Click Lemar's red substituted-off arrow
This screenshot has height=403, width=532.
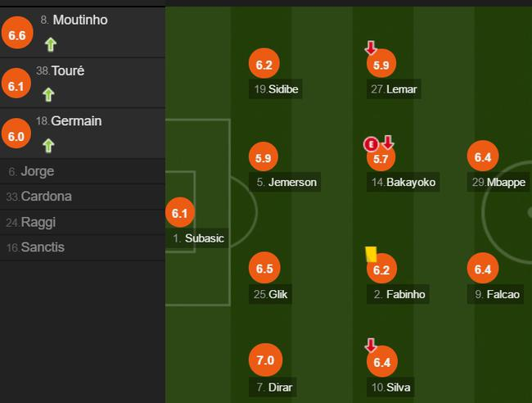coord(371,49)
